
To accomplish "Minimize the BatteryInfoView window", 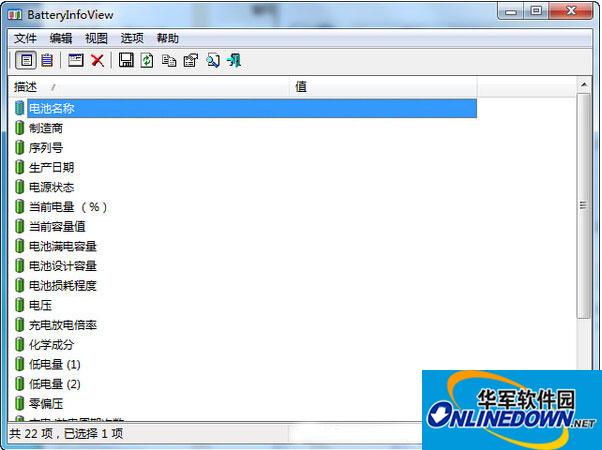I will 511,12.
